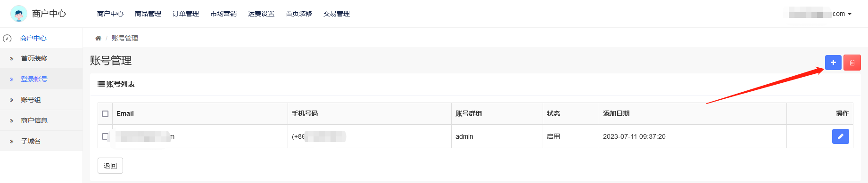The width and height of the screenshot is (868, 183).
Task: Click the merchant center avatar logo
Action: pyautogui.click(x=19, y=14)
